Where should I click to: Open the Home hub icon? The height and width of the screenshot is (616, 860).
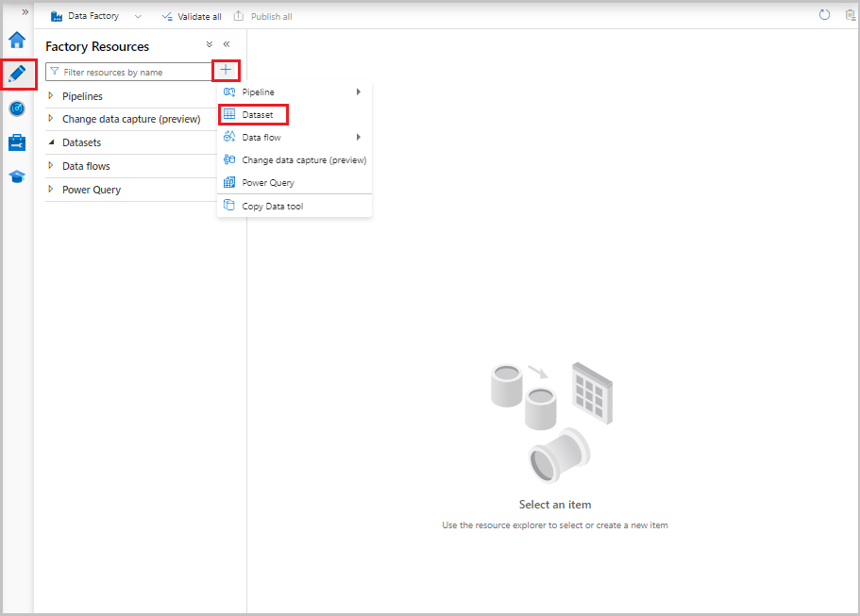[17, 40]
